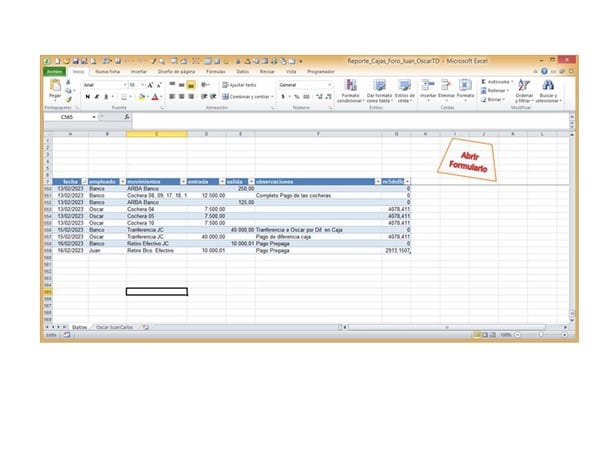
Task: Center text horizontally in cell
Action: pos(182,96)
